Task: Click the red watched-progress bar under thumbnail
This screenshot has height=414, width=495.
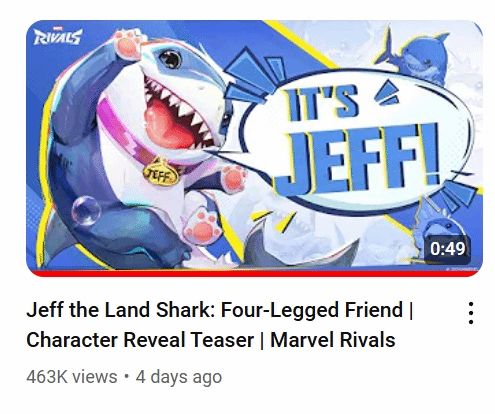Action: click(254, 273)
